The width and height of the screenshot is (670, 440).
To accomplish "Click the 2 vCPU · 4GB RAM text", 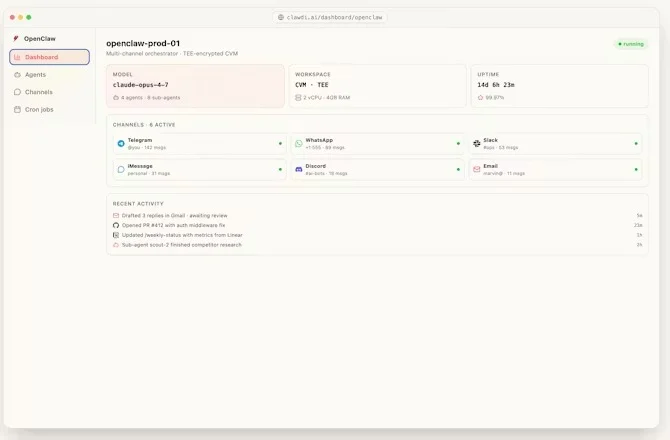I will (326, 98).
